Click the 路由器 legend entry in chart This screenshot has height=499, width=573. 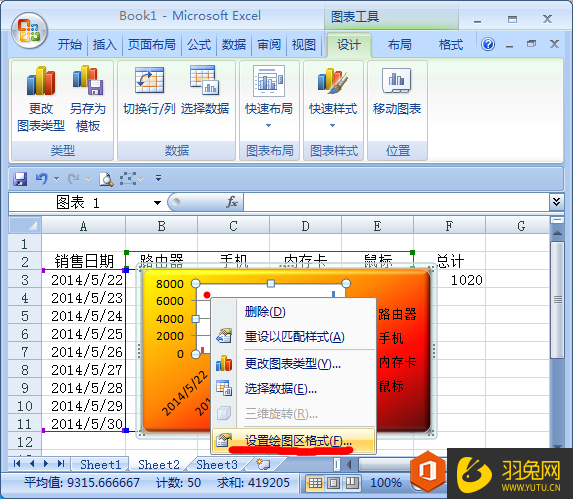click(397, 314)
